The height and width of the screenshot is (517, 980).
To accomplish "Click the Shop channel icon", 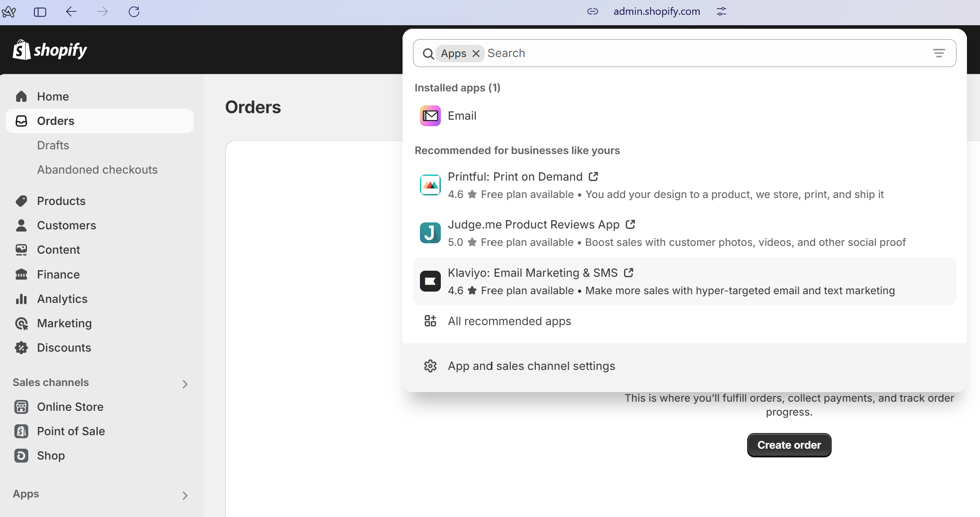I will (21, 456).
